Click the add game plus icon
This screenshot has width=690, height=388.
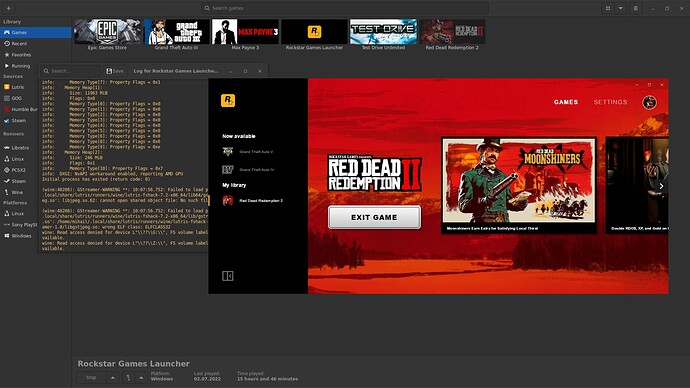[x=8, y=8]
